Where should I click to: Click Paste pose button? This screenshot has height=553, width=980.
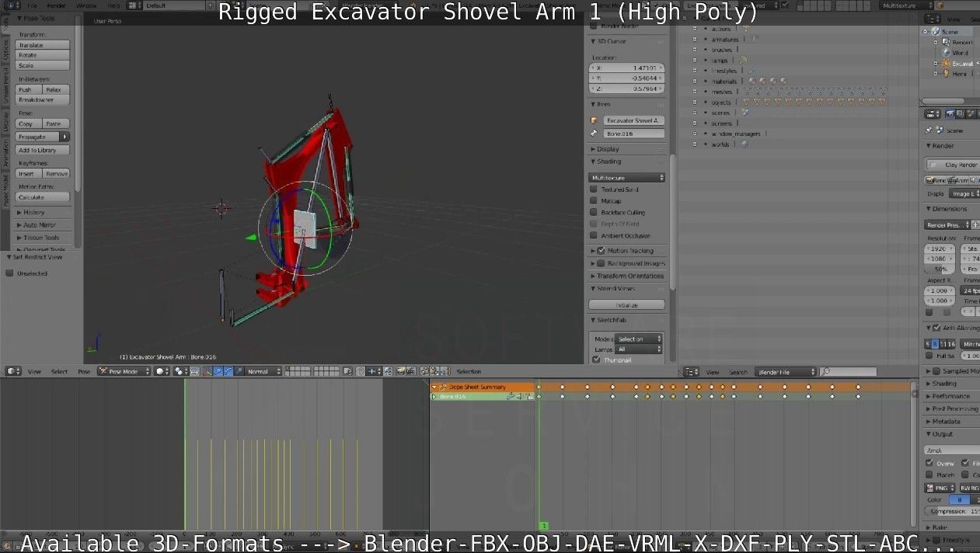click(56, 123)
